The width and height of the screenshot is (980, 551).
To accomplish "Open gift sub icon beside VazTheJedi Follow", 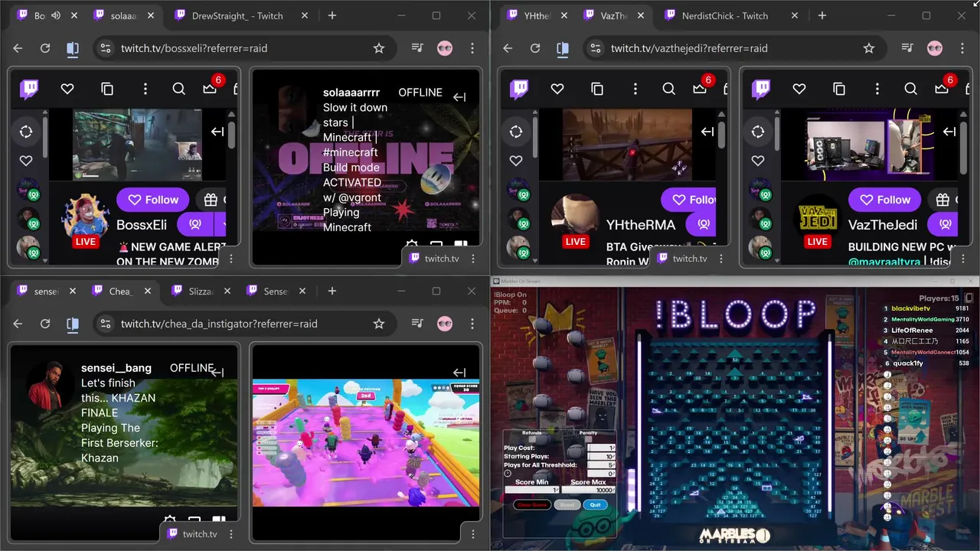I will pos(943,201).
